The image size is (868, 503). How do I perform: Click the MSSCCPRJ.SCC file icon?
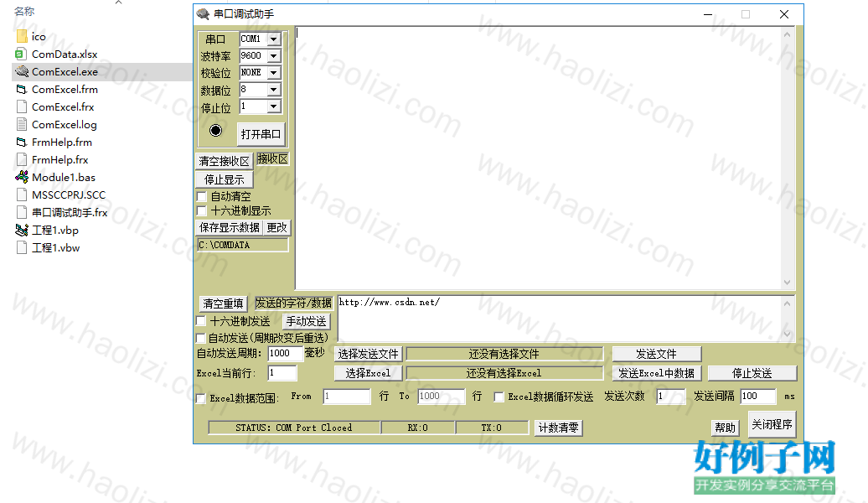coord(22,195)
